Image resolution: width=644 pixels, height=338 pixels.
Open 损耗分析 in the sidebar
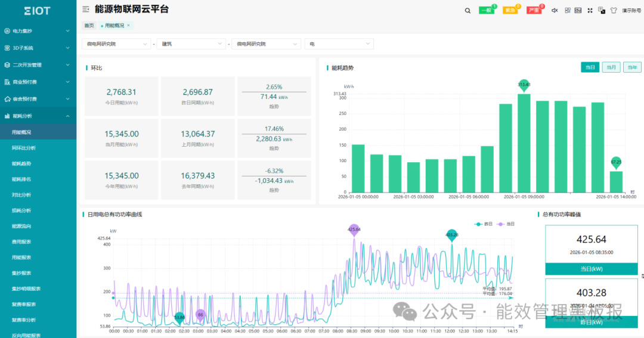pos(38,210)
